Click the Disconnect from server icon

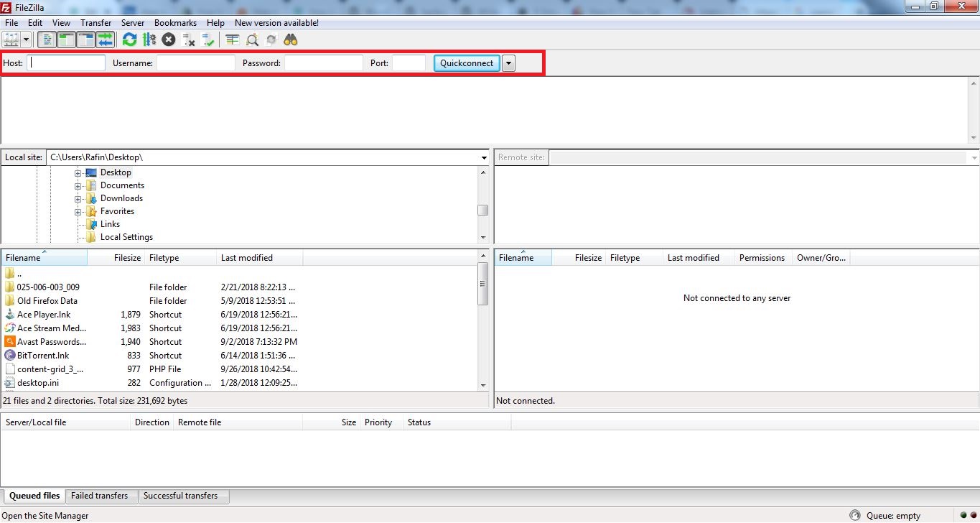(189, 40)
